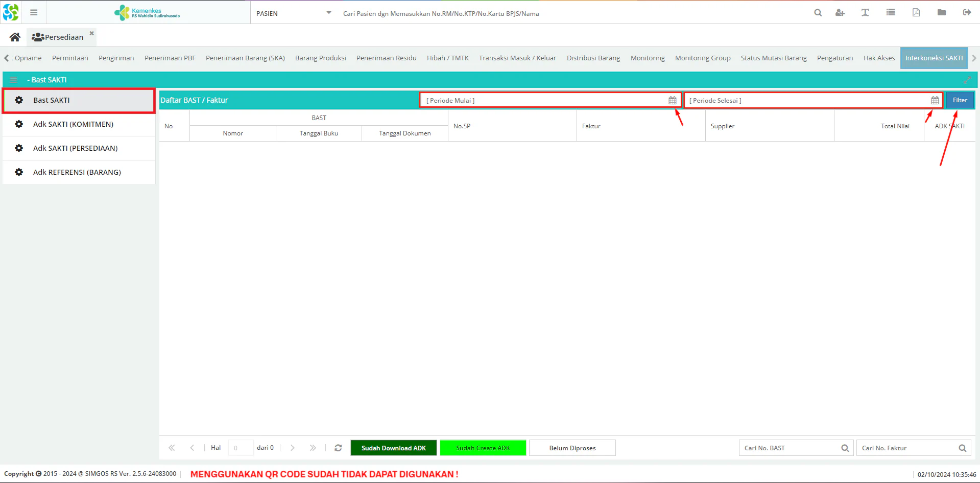
Task: Switch to the Monitoring Group tab
Action: pyautogui.click(x=703, y=58)
